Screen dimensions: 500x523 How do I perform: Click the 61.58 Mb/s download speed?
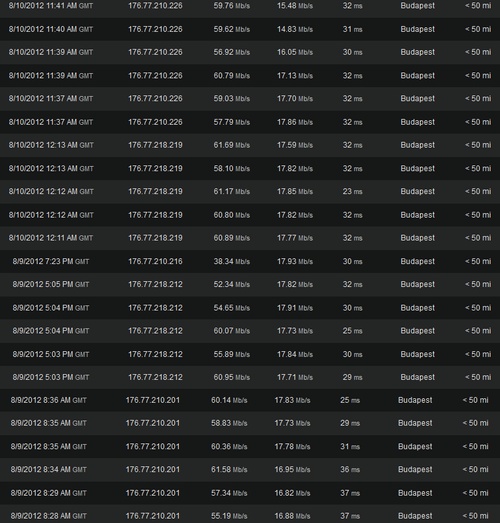pos(229,470)
